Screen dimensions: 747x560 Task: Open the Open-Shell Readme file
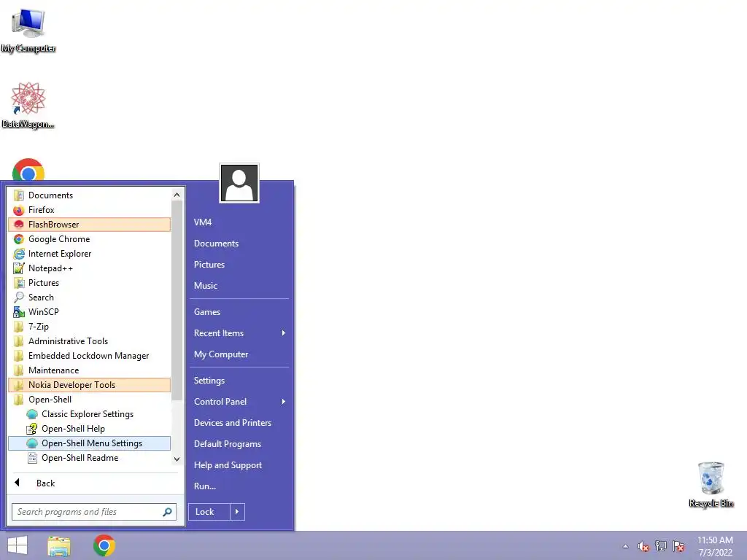coord(89,458)
